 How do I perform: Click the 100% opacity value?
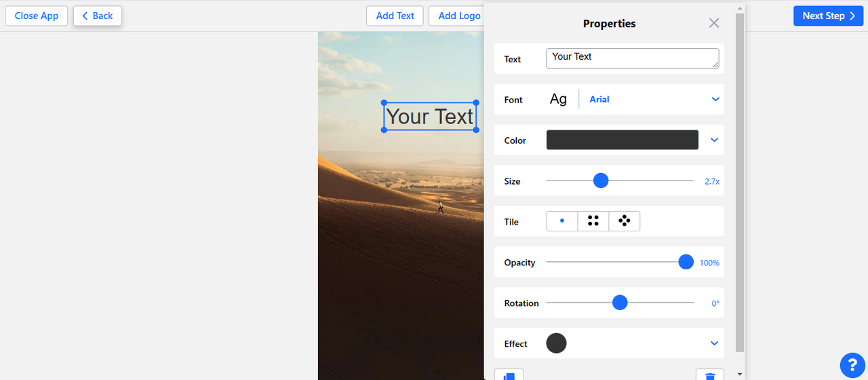(x=709, y=263)
